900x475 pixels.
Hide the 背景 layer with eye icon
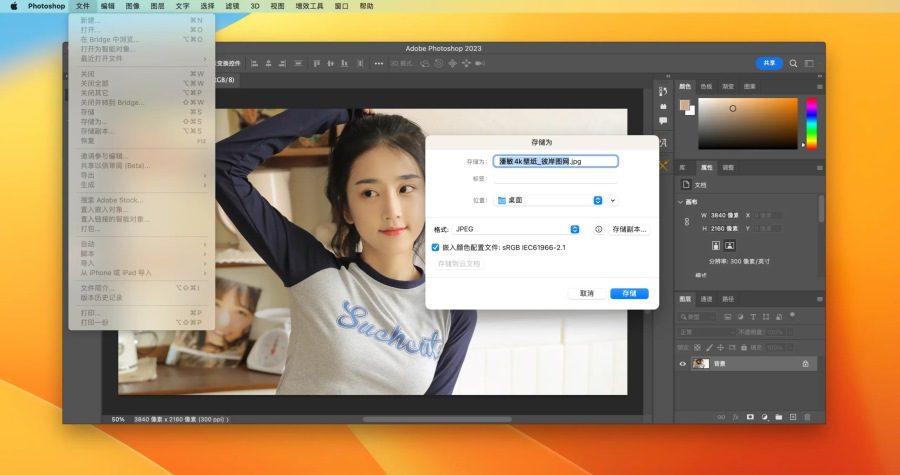[x=683, y=364]
